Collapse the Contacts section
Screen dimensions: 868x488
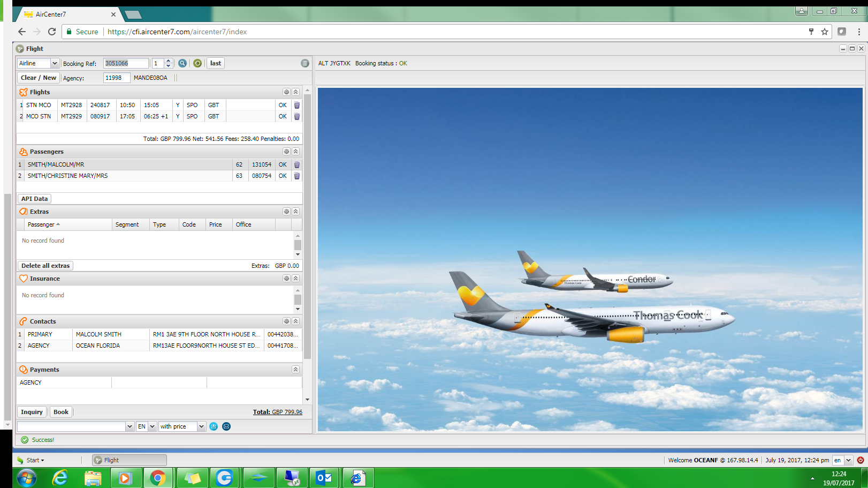click(x=295, y=321)
